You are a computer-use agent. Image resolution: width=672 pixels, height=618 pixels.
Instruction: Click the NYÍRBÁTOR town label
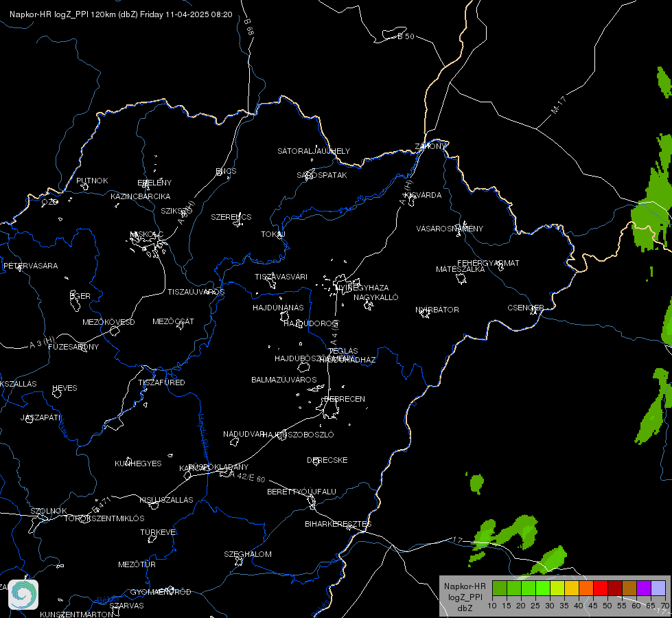coord(437,310)
